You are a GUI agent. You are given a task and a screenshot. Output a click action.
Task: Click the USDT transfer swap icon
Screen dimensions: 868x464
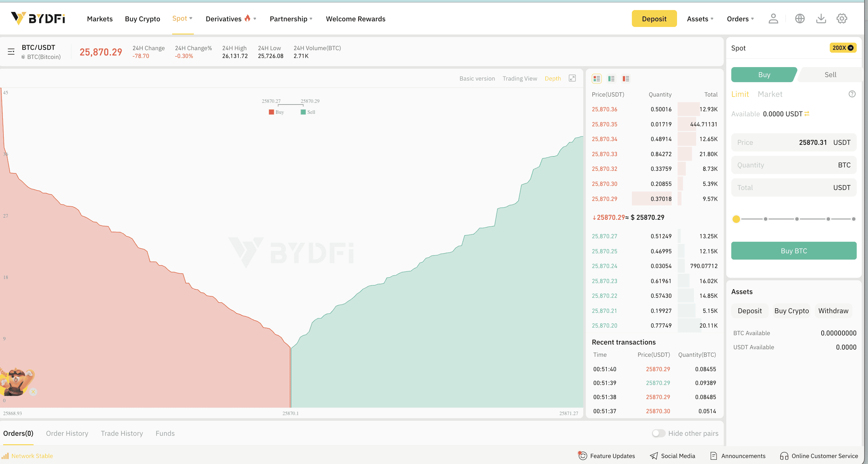tap(807, 114)
